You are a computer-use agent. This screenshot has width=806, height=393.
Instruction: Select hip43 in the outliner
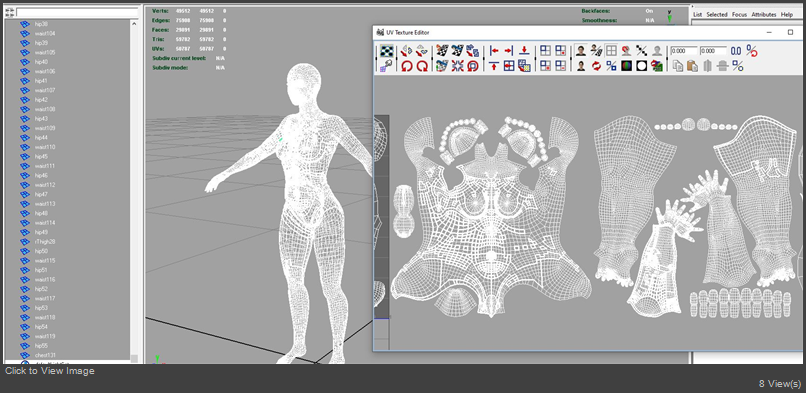41,119
